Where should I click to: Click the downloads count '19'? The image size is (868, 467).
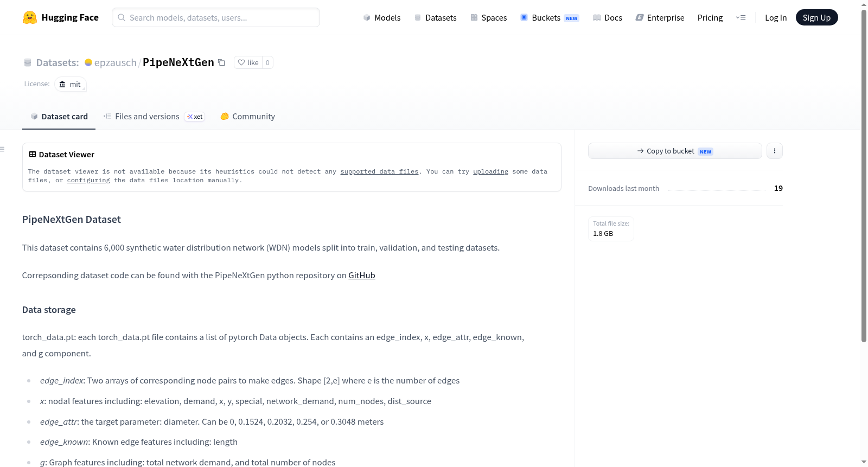click(778, 188)
